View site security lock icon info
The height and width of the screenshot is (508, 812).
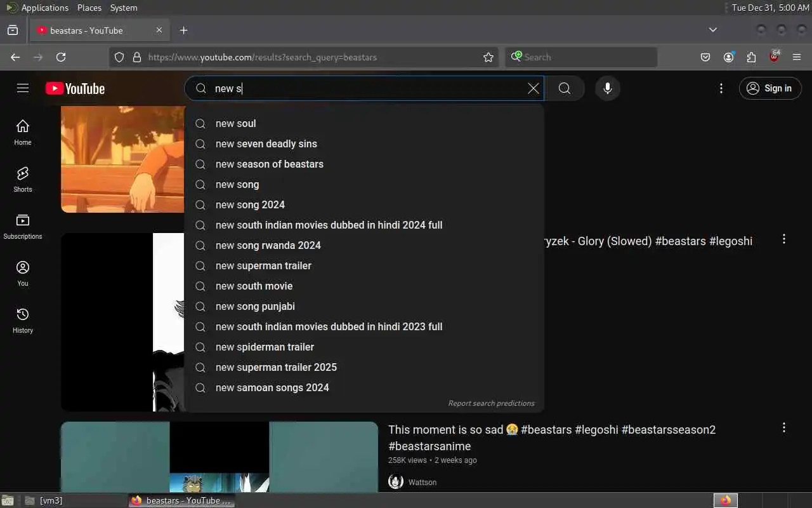(136, 57)
